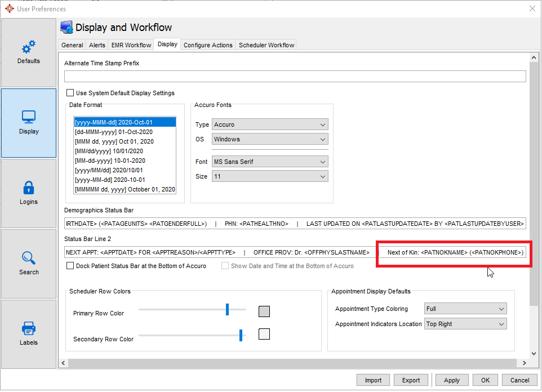This screenshot has height=392, width=542.
Task: Open the Search magnifier section
Action: 29,264
